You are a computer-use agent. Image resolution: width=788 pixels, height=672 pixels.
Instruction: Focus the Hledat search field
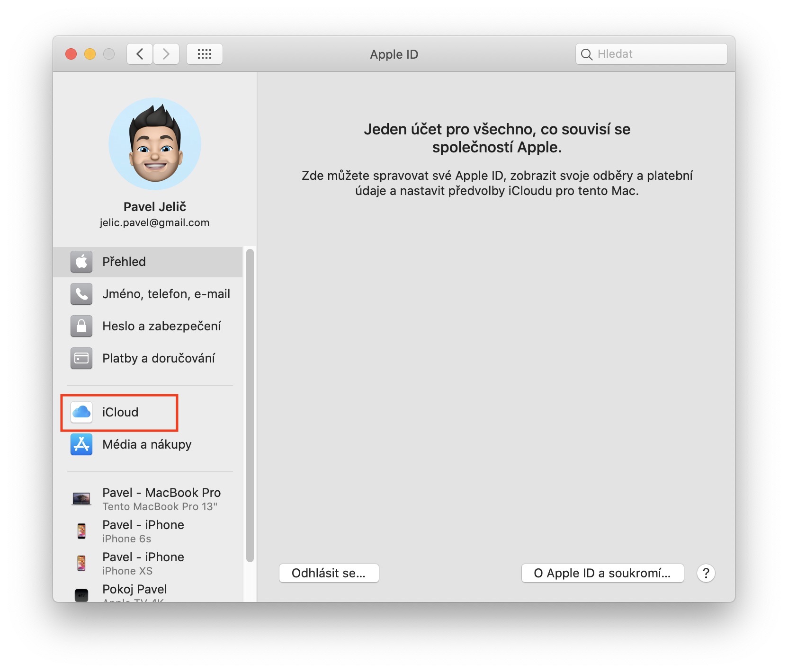coord(652,54)
